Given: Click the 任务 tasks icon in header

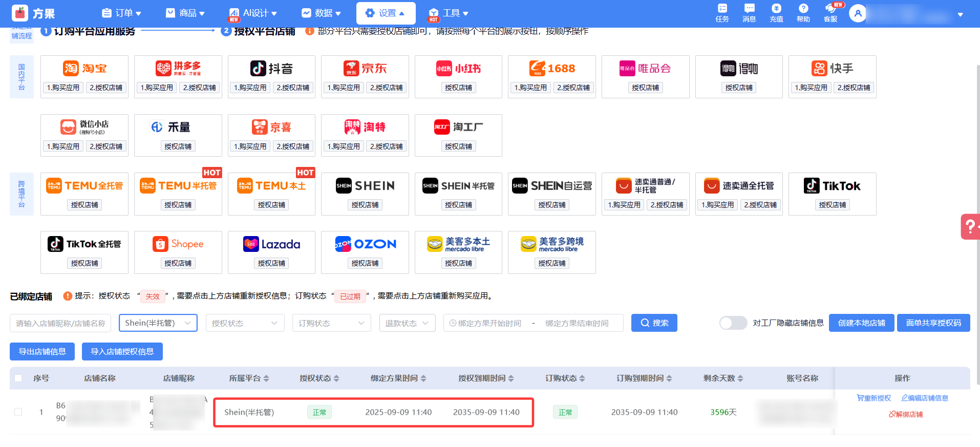Looking at the screenshot, I should pyautogui.click(x=722, y=13).
